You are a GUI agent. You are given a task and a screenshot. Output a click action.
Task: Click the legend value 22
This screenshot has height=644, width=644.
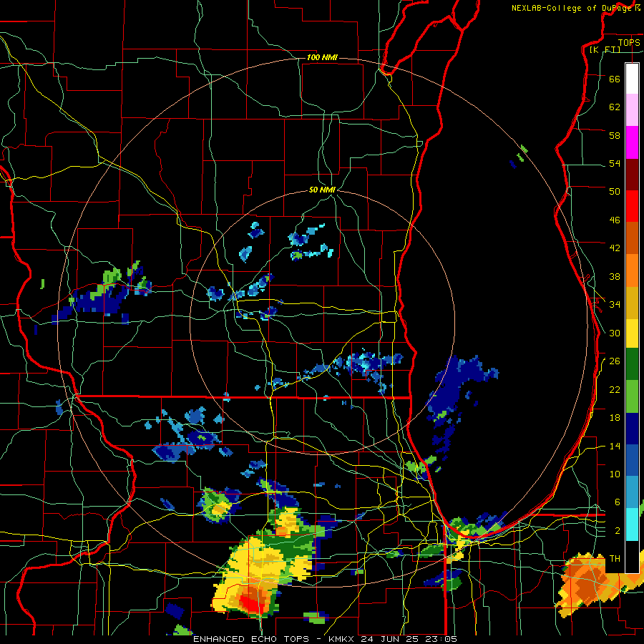615,389
